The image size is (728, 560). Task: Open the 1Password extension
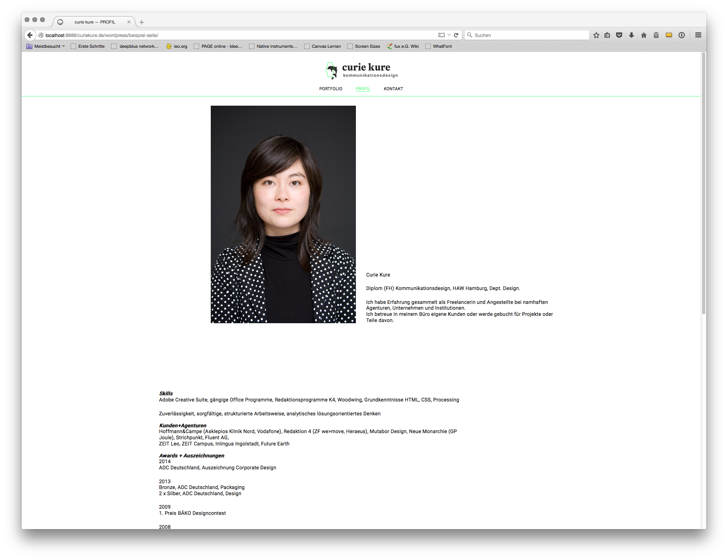coord(682,35)
